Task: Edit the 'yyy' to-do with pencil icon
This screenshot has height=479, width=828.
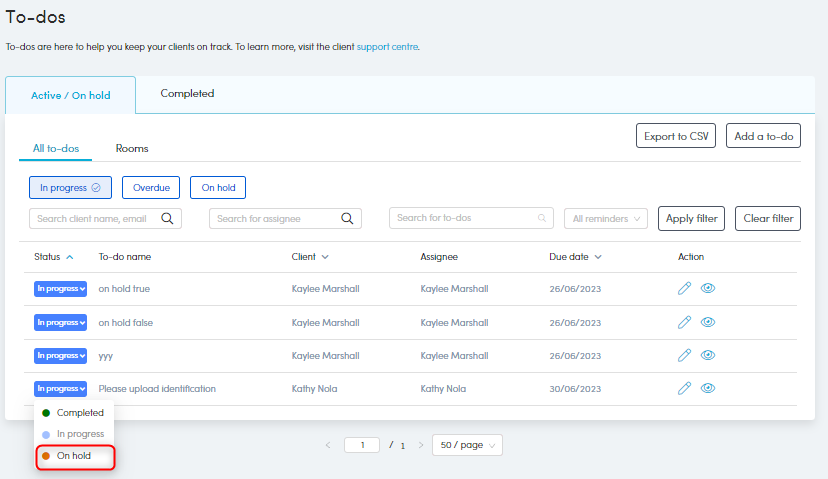Action: [x=684, y=355]
